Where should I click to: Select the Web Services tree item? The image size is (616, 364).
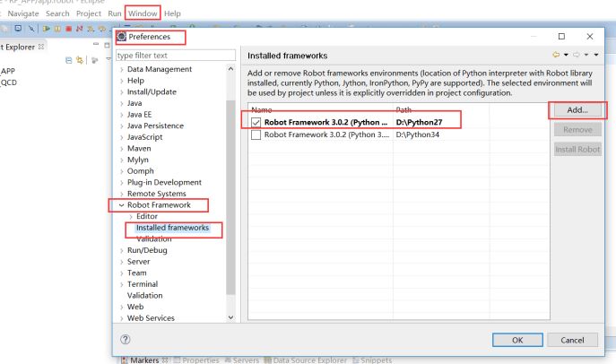click(x=151, y=318)
